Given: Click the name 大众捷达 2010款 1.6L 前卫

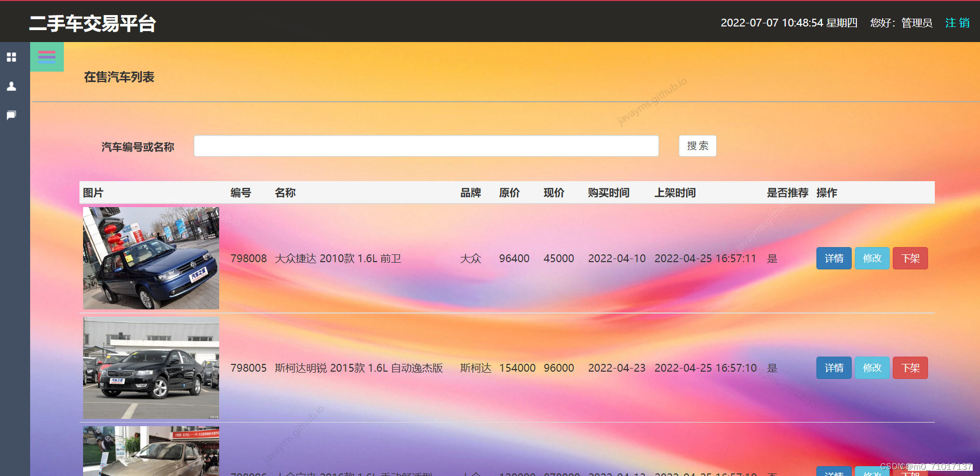Looking at the screenshot, I should (x=338, y=259).
